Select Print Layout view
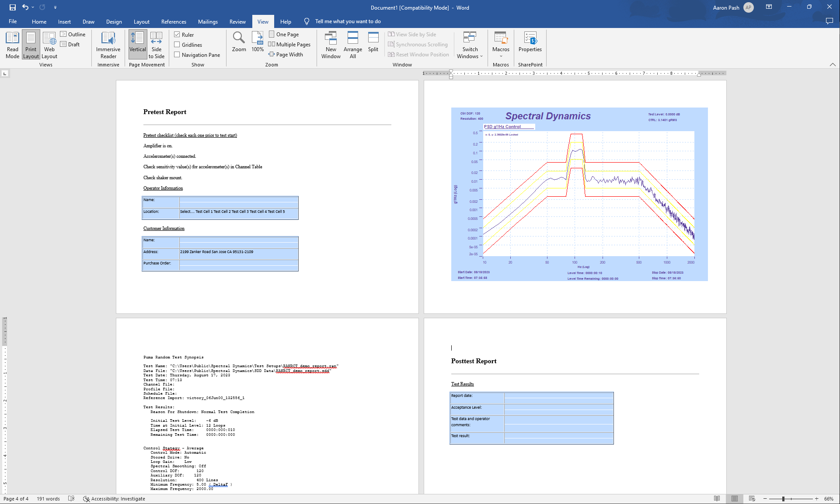Image resolution: width=840 pixels, height=504 pixels. 31,45
